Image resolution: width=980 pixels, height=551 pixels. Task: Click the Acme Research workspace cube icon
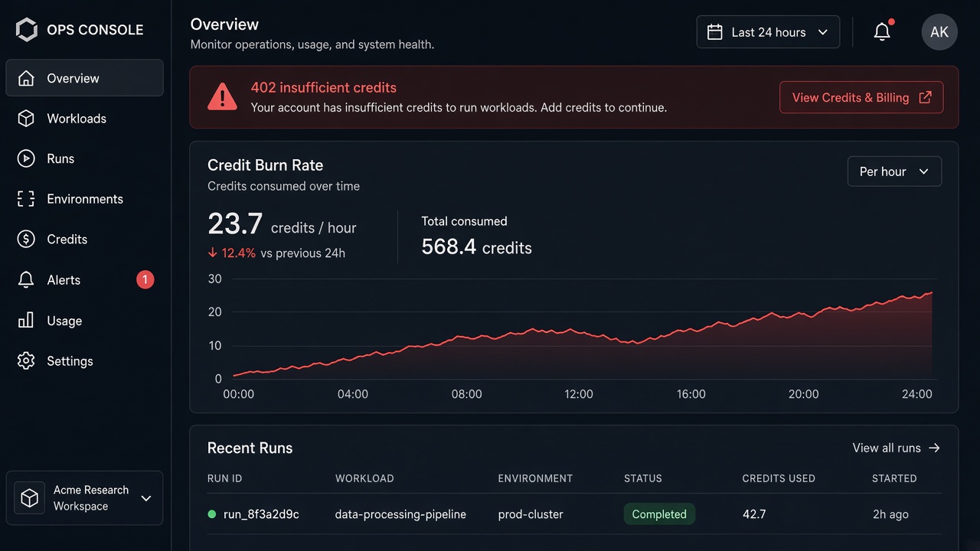coord(29,498)
